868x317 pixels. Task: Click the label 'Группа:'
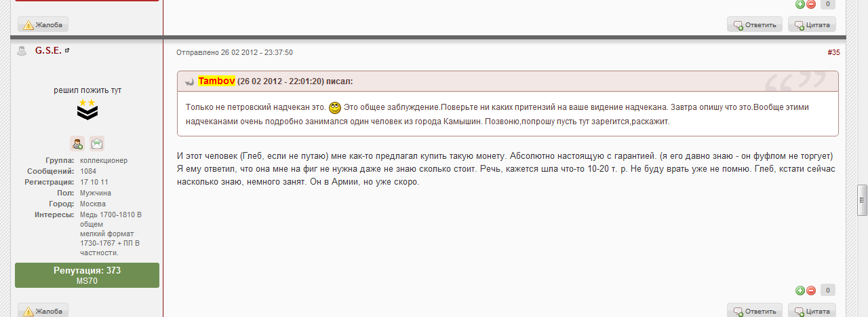click(60, 160)
